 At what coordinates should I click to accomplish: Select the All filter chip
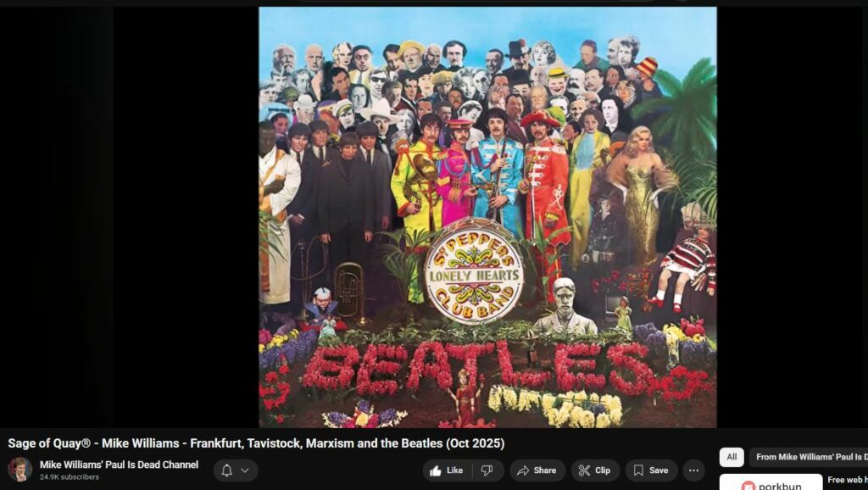tap(732, 457)
